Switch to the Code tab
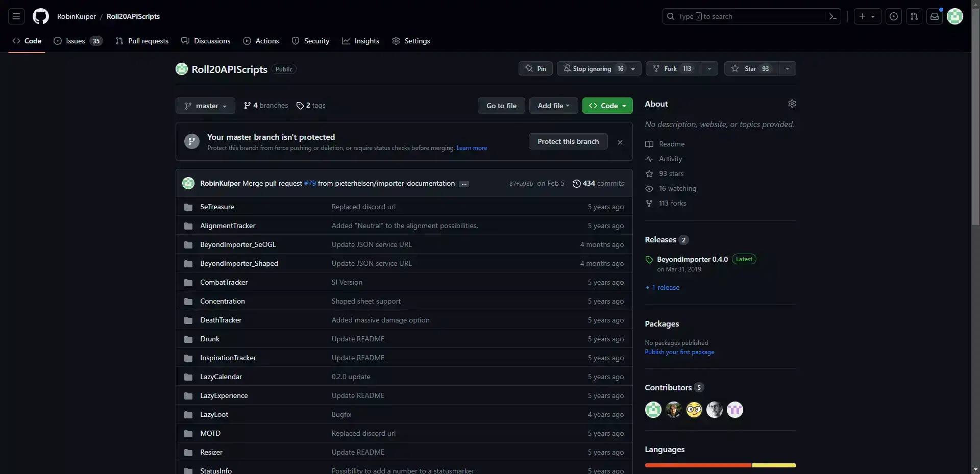980x474 pixels. (27, 41)
